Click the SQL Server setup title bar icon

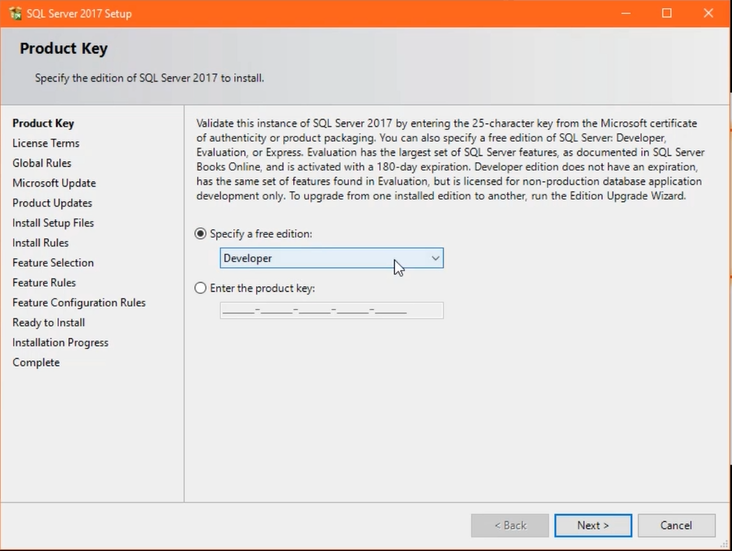pyautogui.click(x=15, y=14)
